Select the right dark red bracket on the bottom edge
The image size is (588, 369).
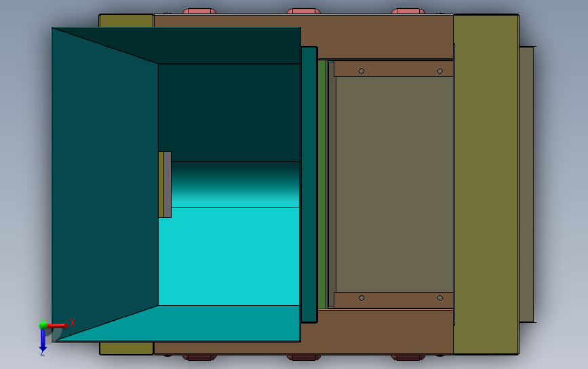pos(408,357)
